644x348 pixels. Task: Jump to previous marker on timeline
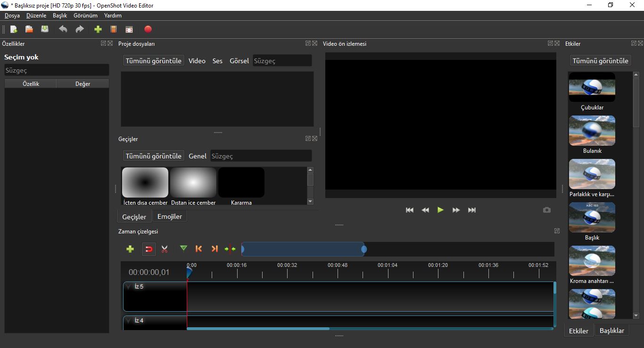(199, 249)
